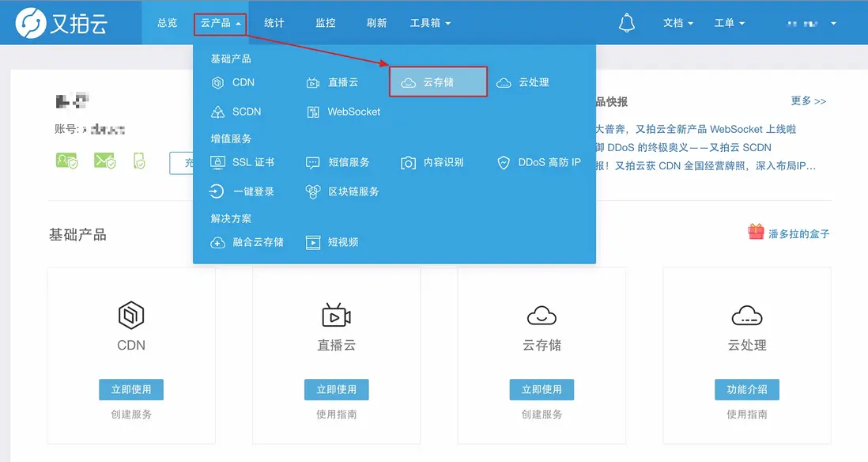Select the CDN icon in the products menu
The image size is (868, 462).
click(x=217, y=82)
